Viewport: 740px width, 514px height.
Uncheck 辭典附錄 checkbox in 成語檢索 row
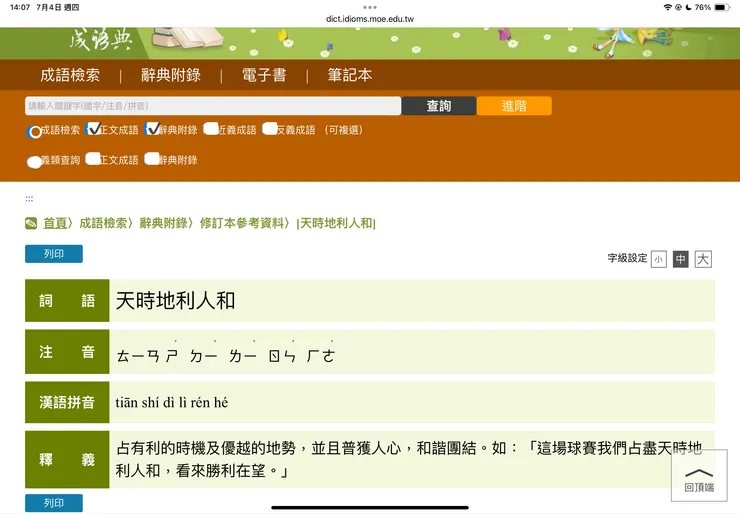click(152, 128)
